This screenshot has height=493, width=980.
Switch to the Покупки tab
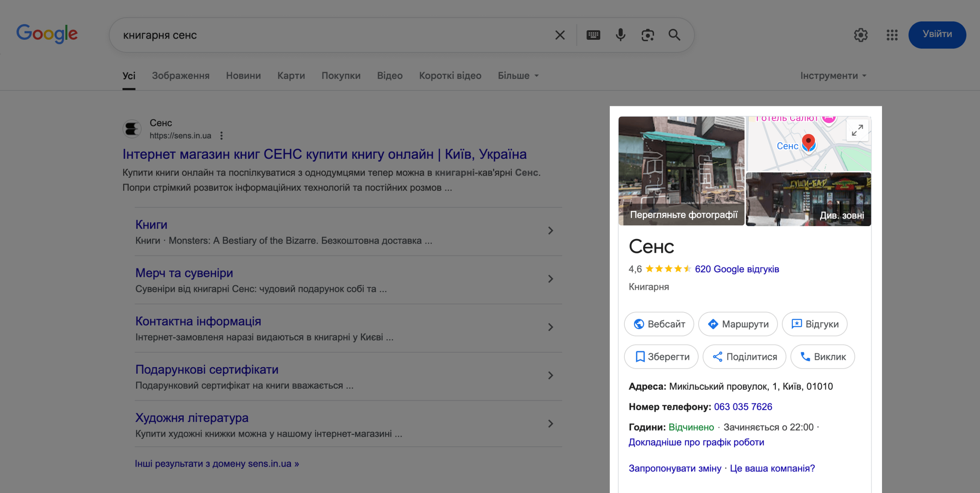[x=341, y=76]
